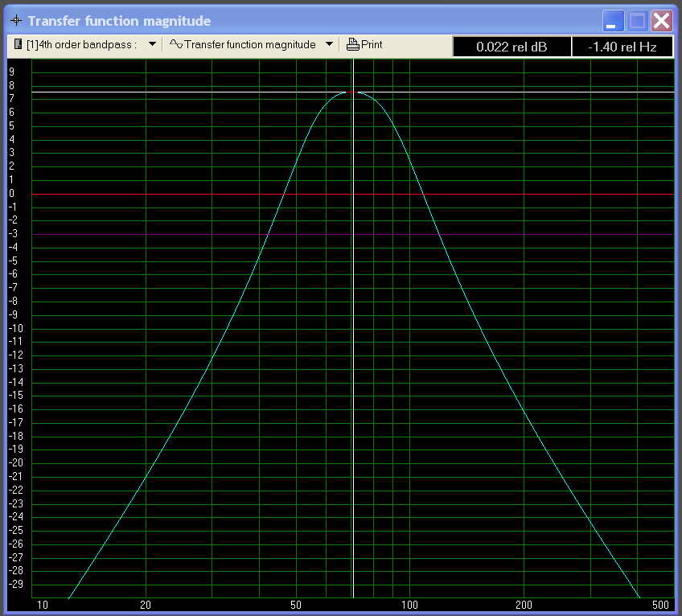The image size is (682, 616).
Task: Click the crosshair icon in the title bar
Action: [x=16, y=20]
